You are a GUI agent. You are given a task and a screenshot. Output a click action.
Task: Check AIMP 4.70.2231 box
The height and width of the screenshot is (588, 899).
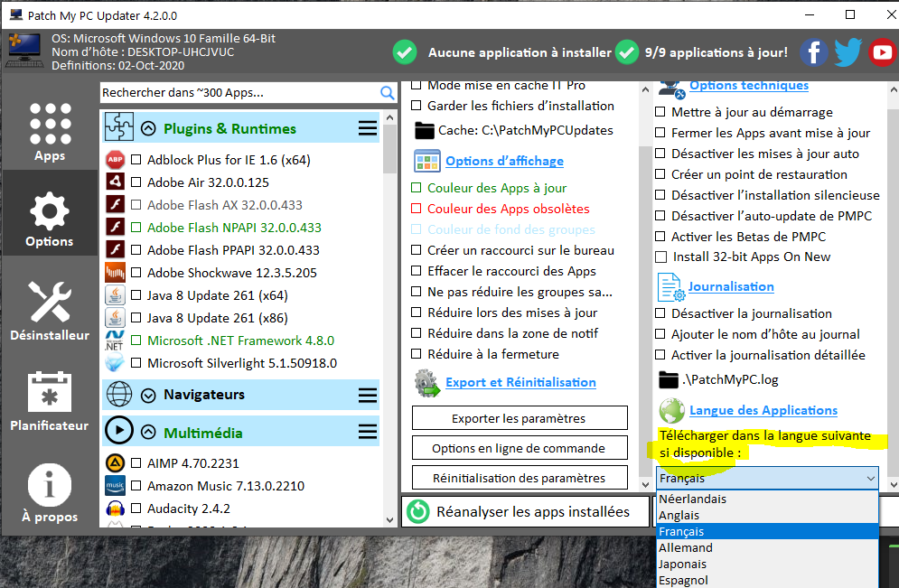point(136,463)
